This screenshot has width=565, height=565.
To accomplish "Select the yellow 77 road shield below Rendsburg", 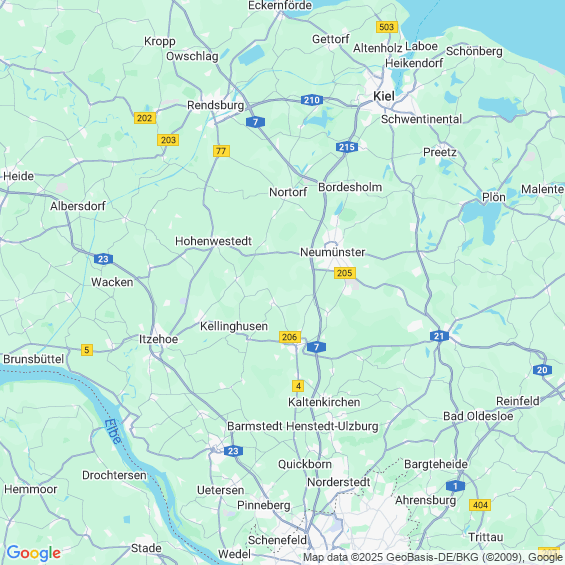I will (x=221, y=151).
